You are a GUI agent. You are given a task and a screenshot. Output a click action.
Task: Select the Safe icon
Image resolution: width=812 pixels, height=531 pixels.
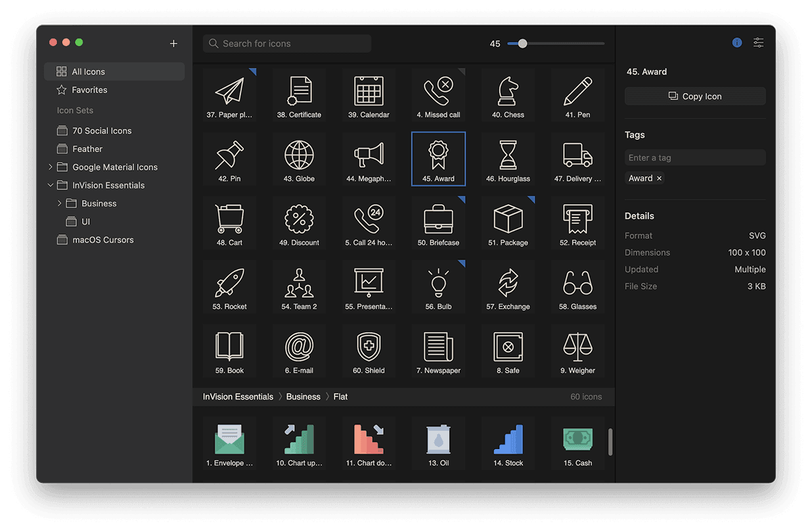508,351
